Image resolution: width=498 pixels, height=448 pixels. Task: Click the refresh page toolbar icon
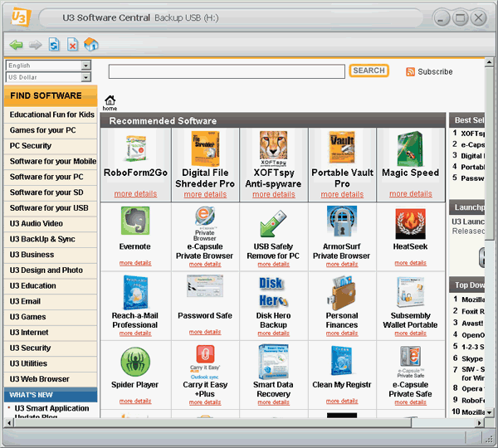(54, 44)
